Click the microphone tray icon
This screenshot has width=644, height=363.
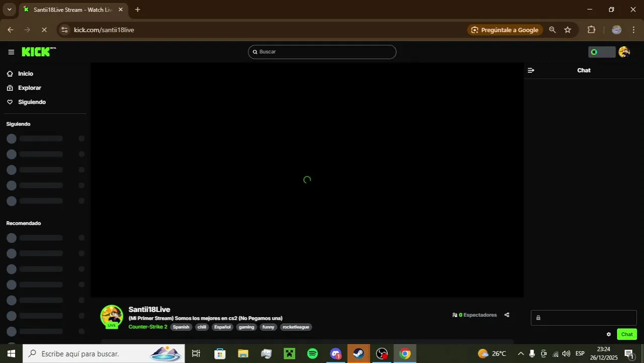532,353
